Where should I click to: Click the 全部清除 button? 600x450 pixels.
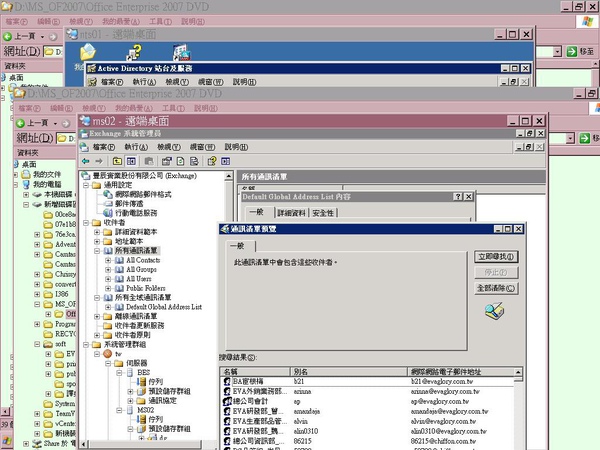(496, 288)
